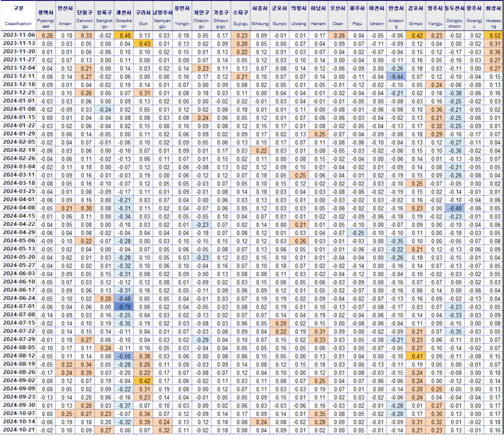Viewport: 504px width, 435px height.
Task: Click the Gimpo column header
Action: pos(416,16)
